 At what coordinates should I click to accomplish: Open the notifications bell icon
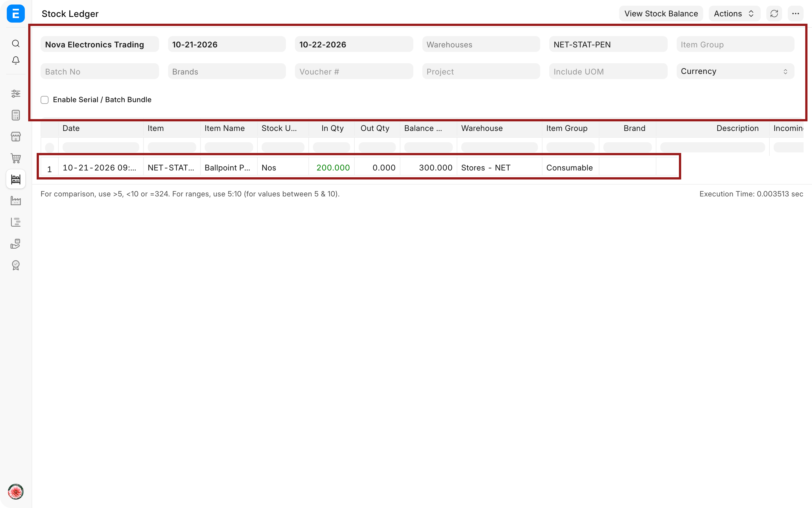(16, 60)
